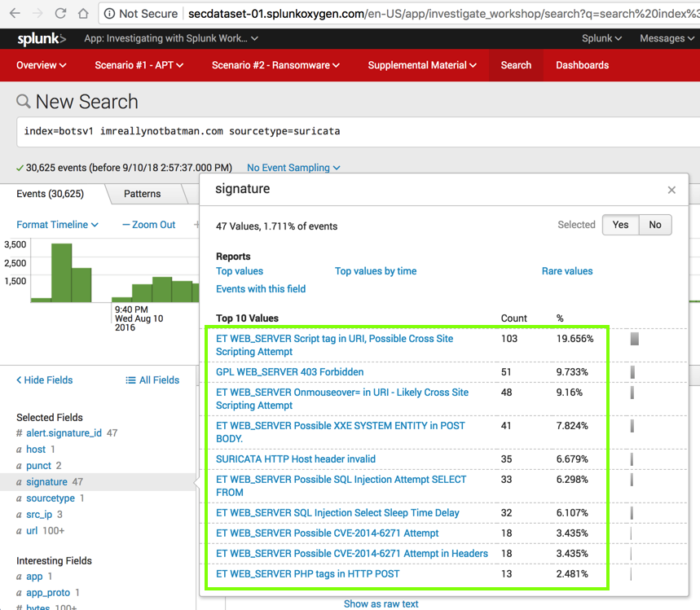Switch to the Patterns tab

[x=142, y=194]
